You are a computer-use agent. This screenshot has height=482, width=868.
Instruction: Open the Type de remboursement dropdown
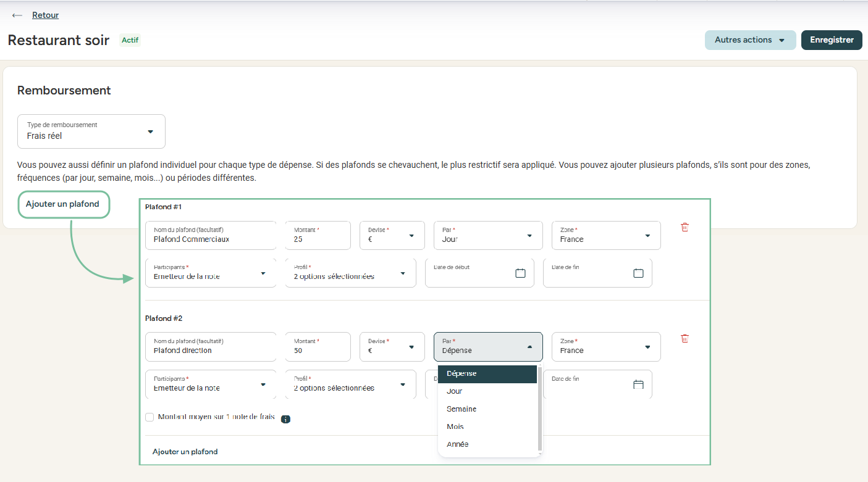point(91,131)
